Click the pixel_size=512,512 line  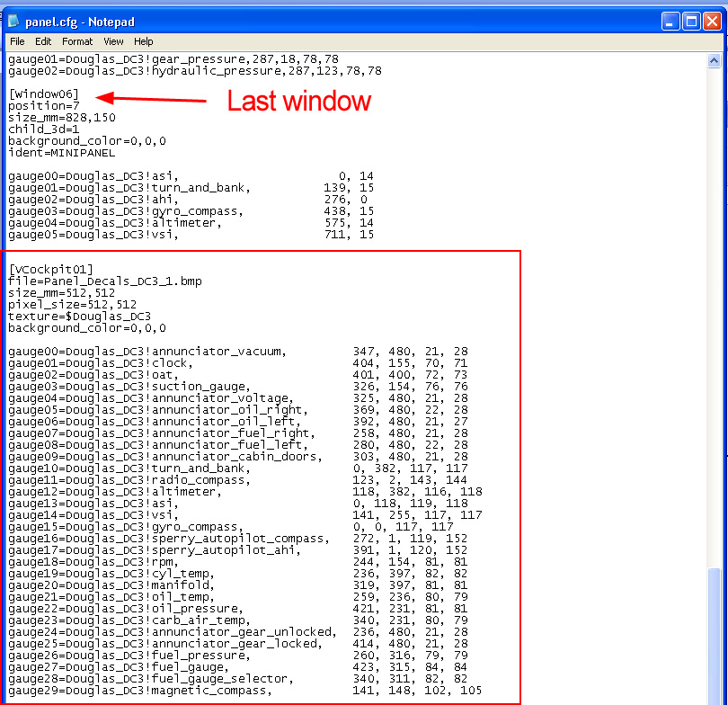[73, 305]
